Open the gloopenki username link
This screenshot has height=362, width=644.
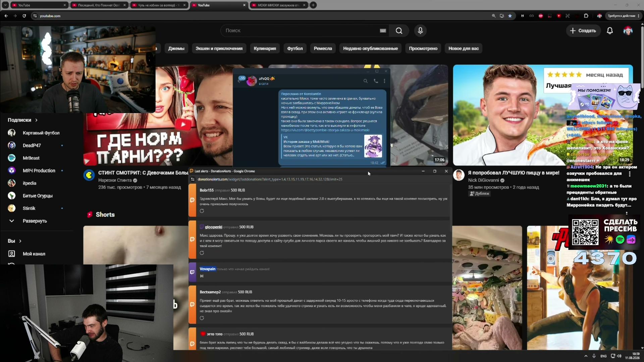tap(213, 227)
